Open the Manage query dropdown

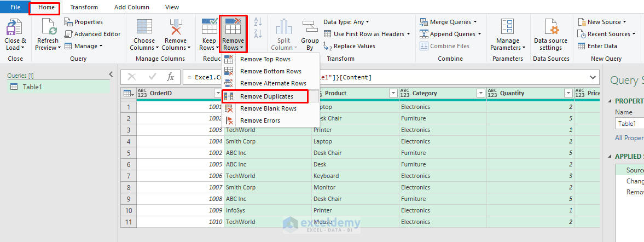coord(83,46)
